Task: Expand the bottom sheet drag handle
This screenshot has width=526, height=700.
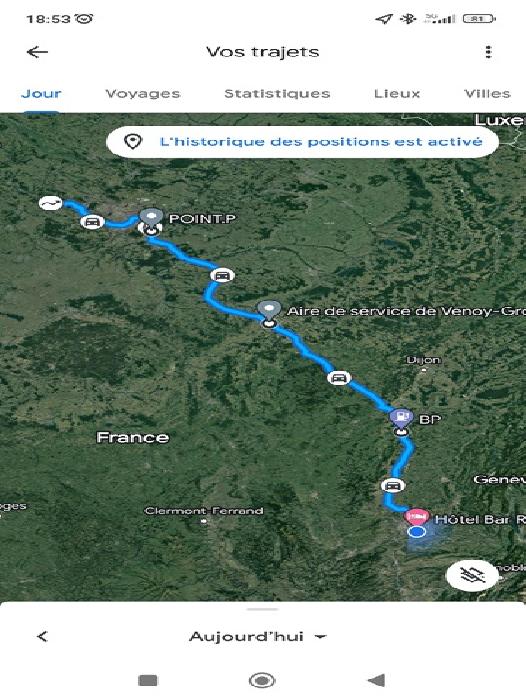Action: click(263, 609)
